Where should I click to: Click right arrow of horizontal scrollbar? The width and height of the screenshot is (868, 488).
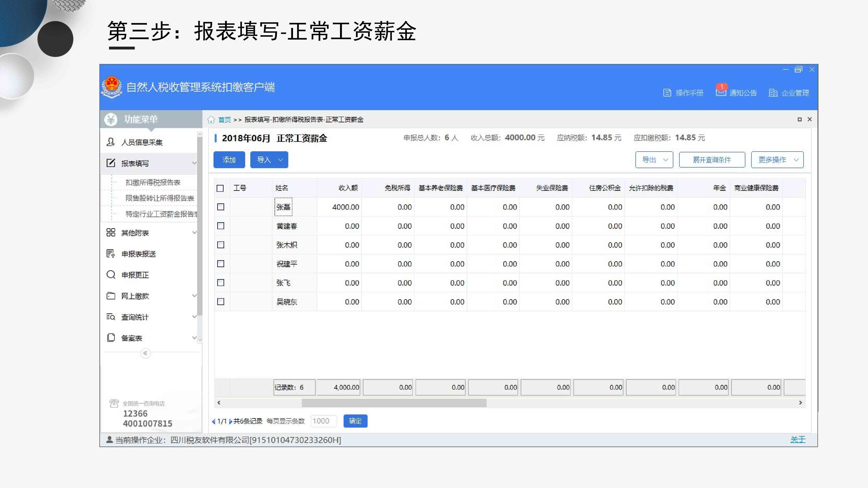(x=801, y=402)
